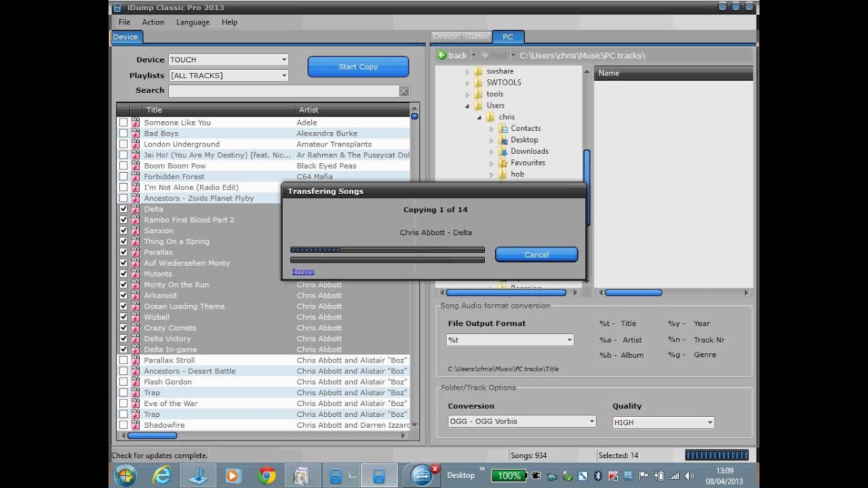
Task: Open the Windows Start menu orb
Action: coord(125,475)
